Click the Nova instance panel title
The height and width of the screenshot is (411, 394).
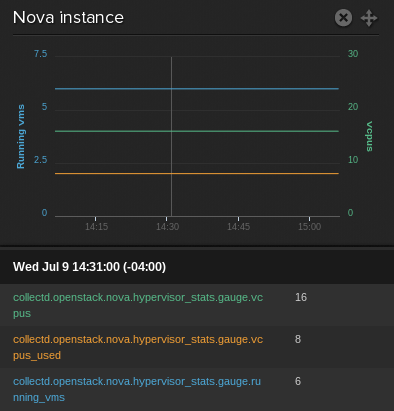(x=68, y=17)
